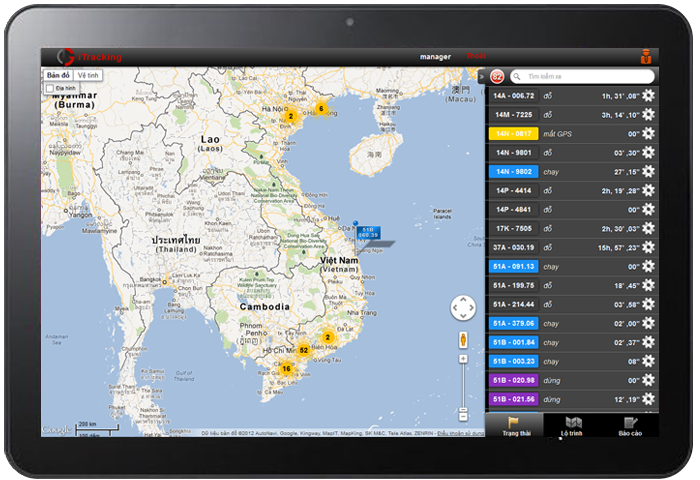Select the purple vehicle 51B - 020.98 label

click(x=513, y=380)
